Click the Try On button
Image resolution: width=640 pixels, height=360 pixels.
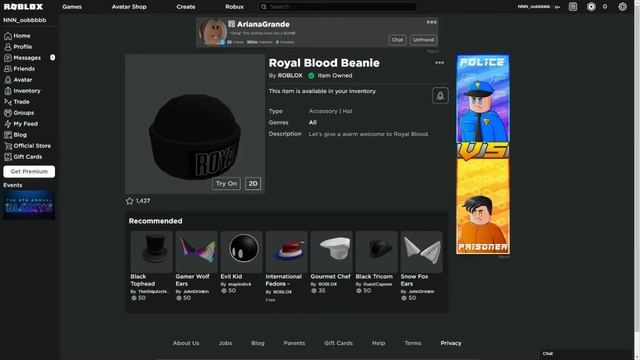coord(226,184)
